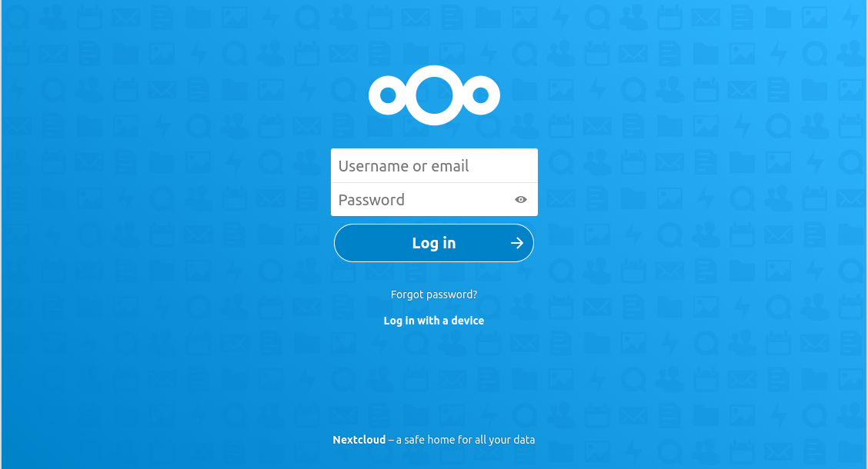Click the right small circle of the logo
This screenshot has width=868, height=469.
pyautogui.click(x=480, y=95)
